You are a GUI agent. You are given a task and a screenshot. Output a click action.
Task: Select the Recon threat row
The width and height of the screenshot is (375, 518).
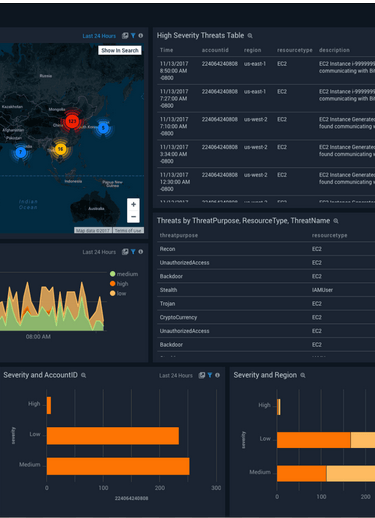click(266, 249)
